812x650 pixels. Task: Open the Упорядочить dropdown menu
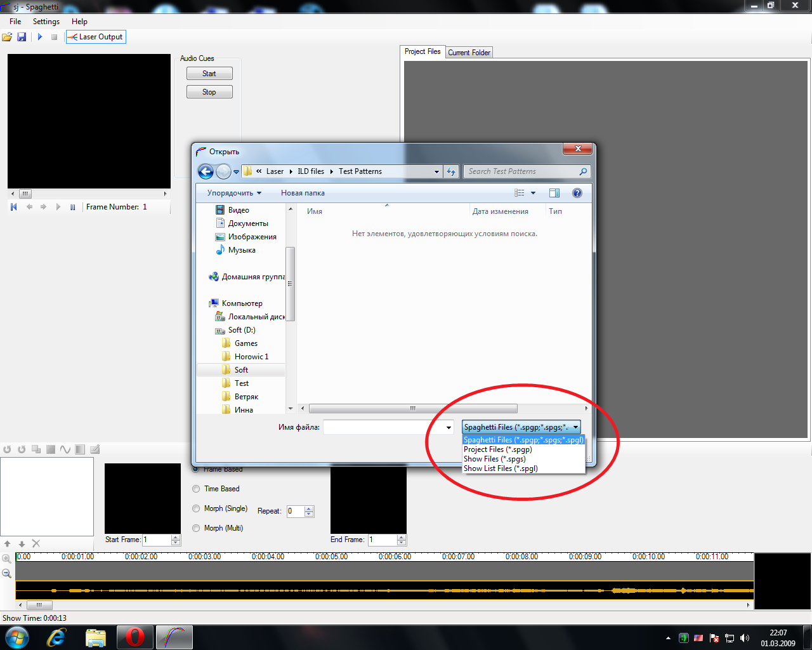[x=234, y=193]
